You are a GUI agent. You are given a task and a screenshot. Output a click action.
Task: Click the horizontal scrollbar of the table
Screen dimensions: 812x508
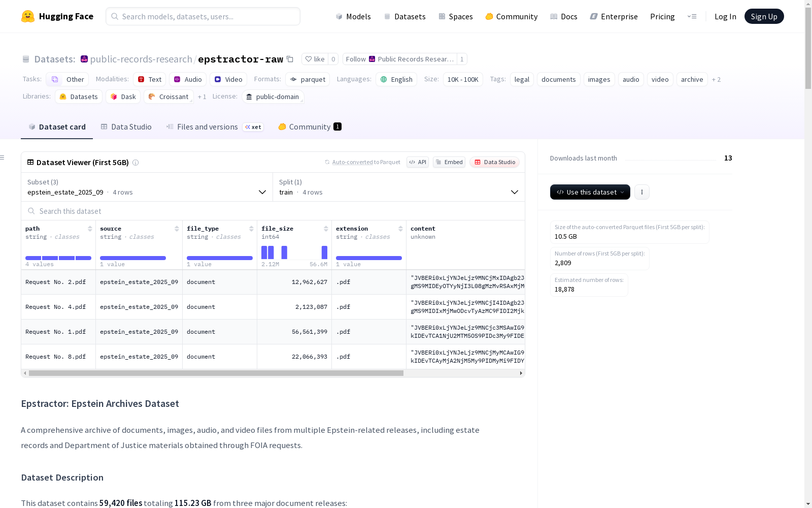[x=216, y=373]
